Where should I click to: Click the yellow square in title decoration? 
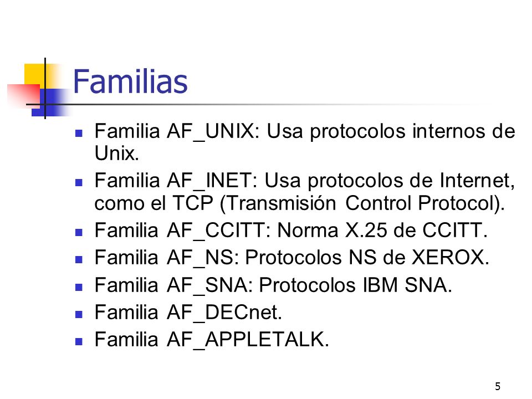35,74
